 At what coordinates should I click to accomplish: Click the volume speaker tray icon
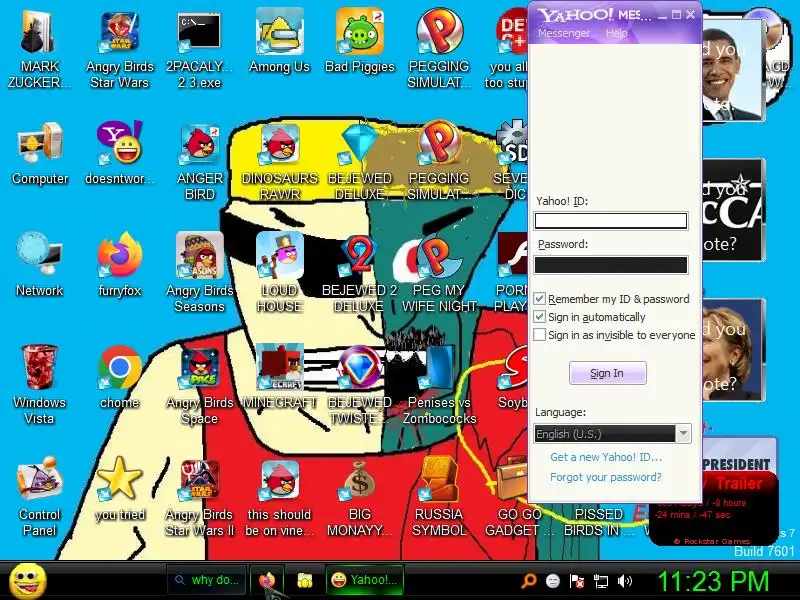click(x=624, y=581)
